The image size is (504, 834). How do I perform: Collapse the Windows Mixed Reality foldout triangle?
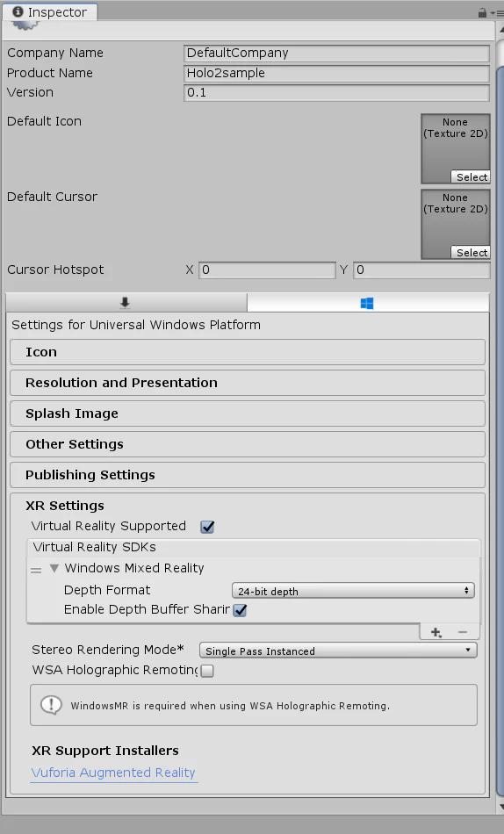pos(54,568)
